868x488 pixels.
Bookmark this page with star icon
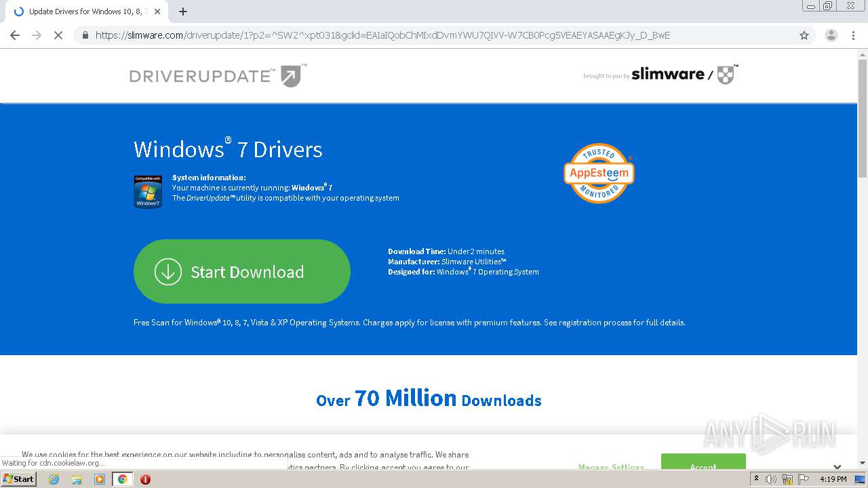pos(804,35)
